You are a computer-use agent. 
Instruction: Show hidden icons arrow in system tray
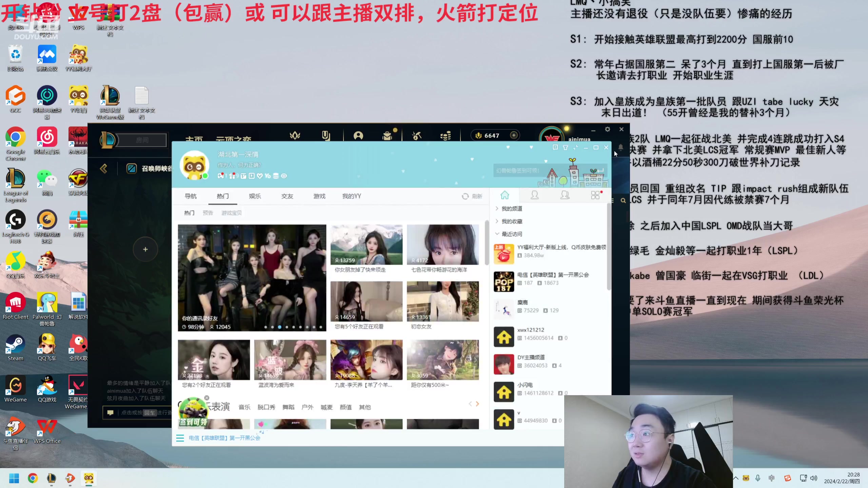(735, 478)
